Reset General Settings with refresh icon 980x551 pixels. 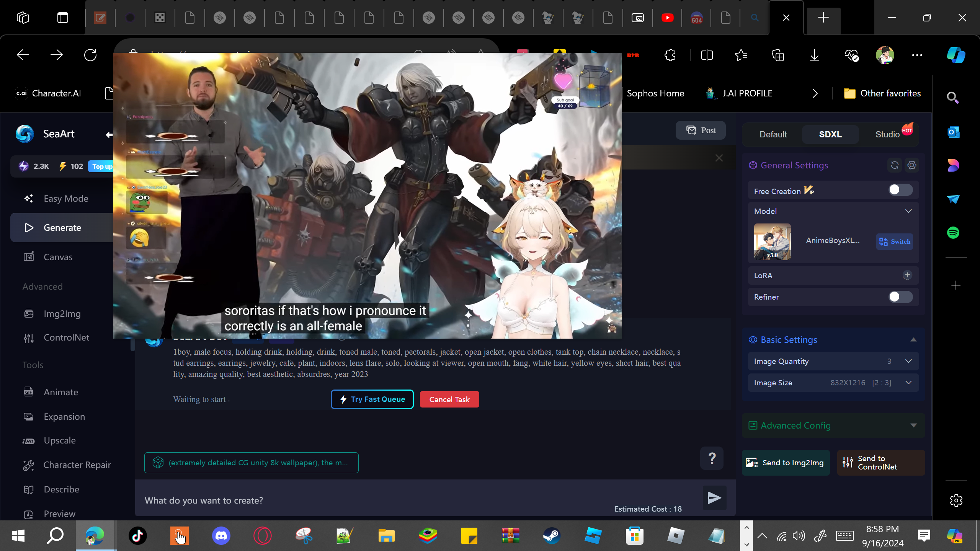pos(895,165)
